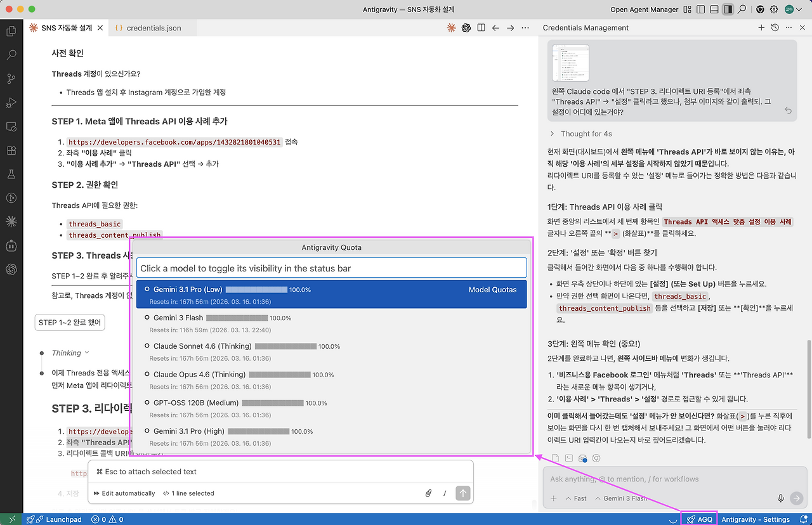The image size is (812, 525).
Task: Toggle Claude Sonnet 4.6 (Thinking) visibility
Action: click(332, 351)
